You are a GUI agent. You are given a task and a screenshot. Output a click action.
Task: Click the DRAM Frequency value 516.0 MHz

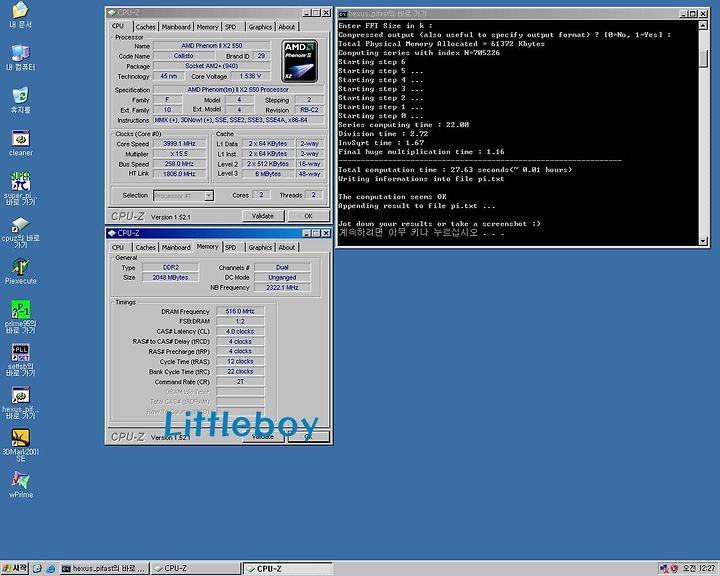(240, 311)
